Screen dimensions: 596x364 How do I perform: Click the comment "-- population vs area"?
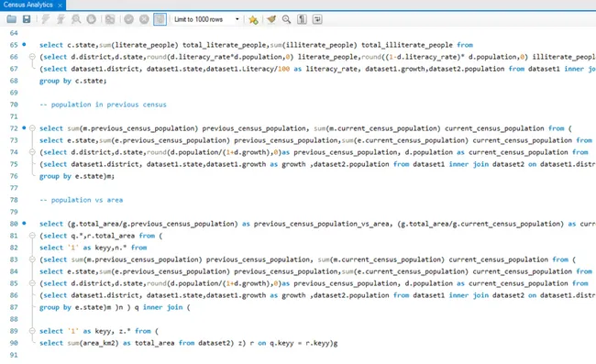[x=82, y=200]
